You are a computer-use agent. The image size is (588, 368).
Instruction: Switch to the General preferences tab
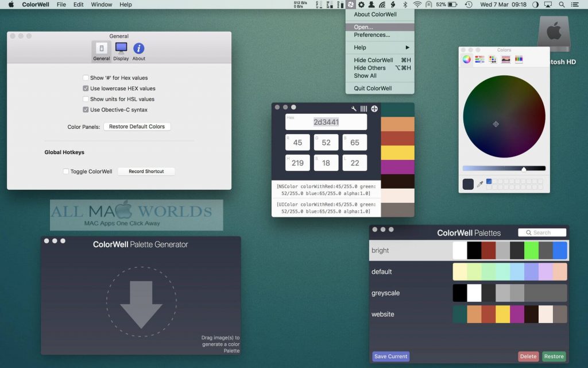pyautogui.click(x=102, y=51)
